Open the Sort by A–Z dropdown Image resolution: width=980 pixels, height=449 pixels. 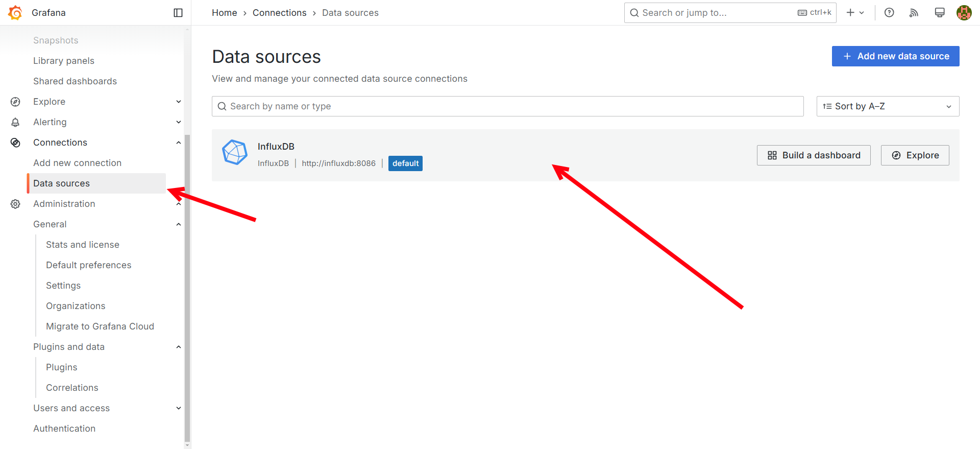click(x=887, y=106)
